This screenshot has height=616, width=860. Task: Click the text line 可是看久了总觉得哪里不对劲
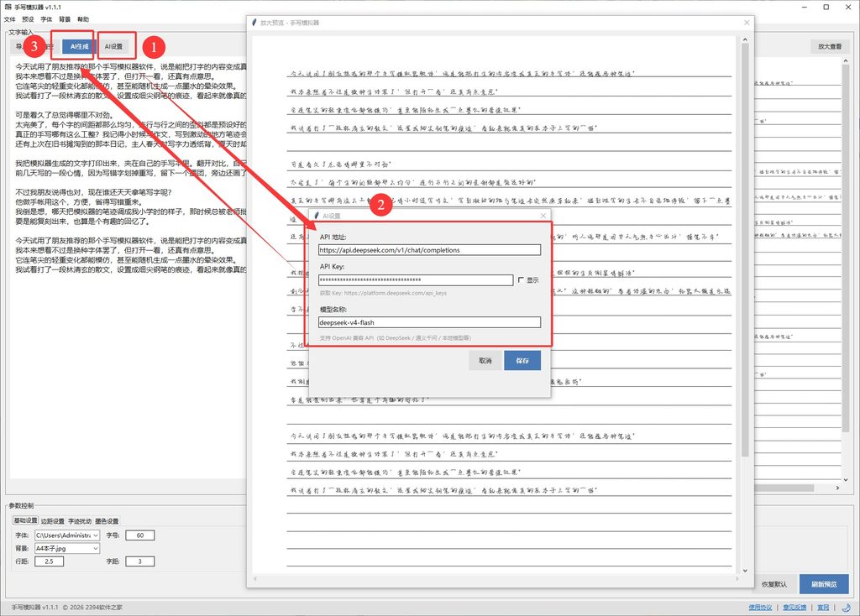[x=65, y=115]
